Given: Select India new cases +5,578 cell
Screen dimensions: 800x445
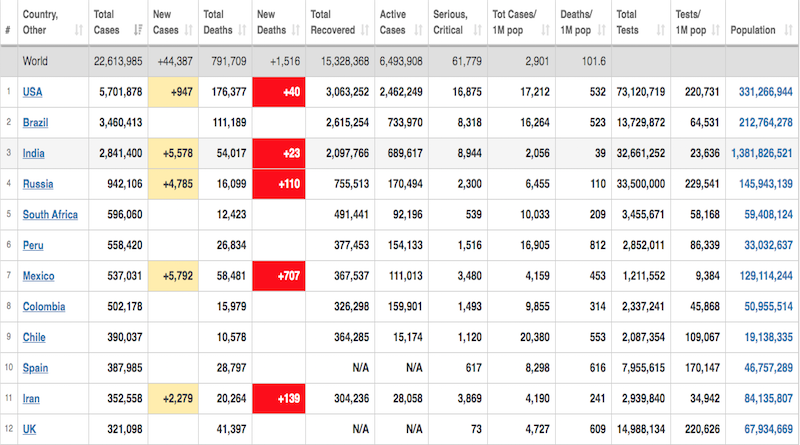Looking at the screenshot, I should [173, 154].
